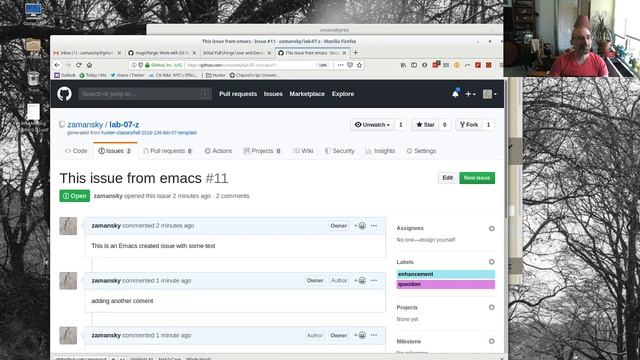
Task: Open a new Firefox tab with the plus button
Action: point(356,53)
